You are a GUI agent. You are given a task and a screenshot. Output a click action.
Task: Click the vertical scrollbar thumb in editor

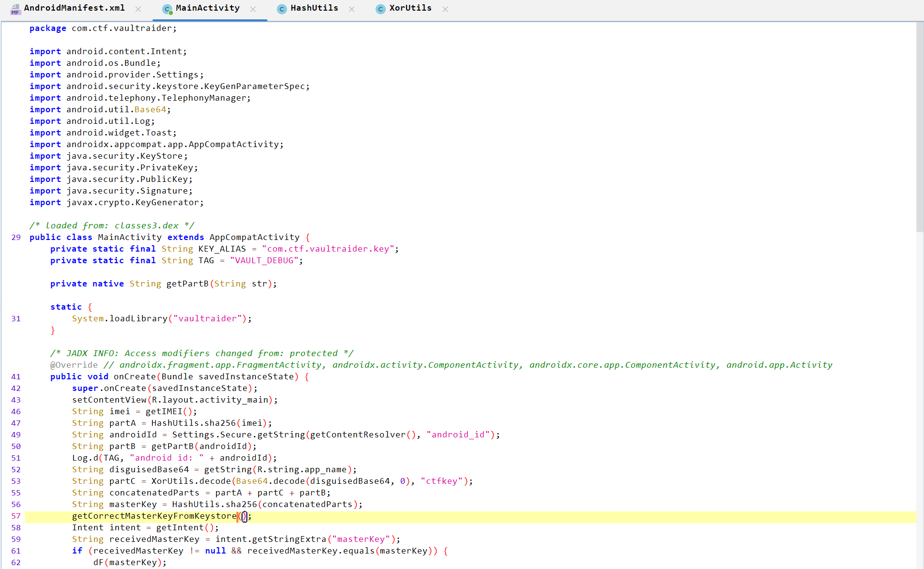[920, 127]
